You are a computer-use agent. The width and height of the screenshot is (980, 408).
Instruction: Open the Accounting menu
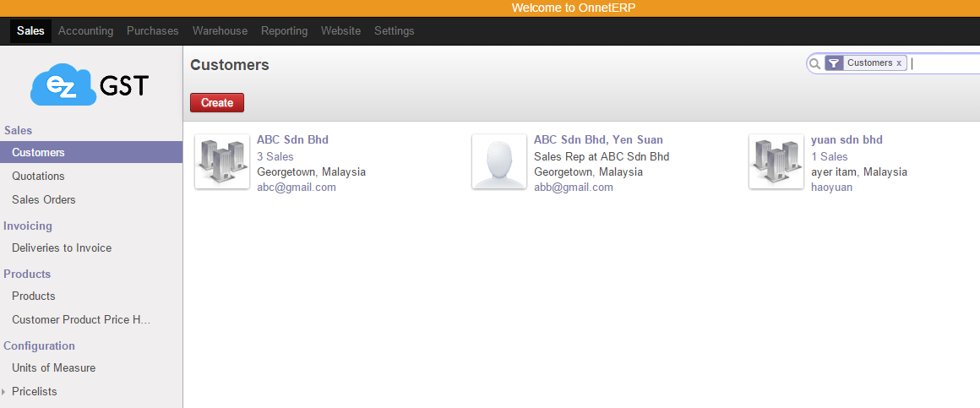coord(85,30)
